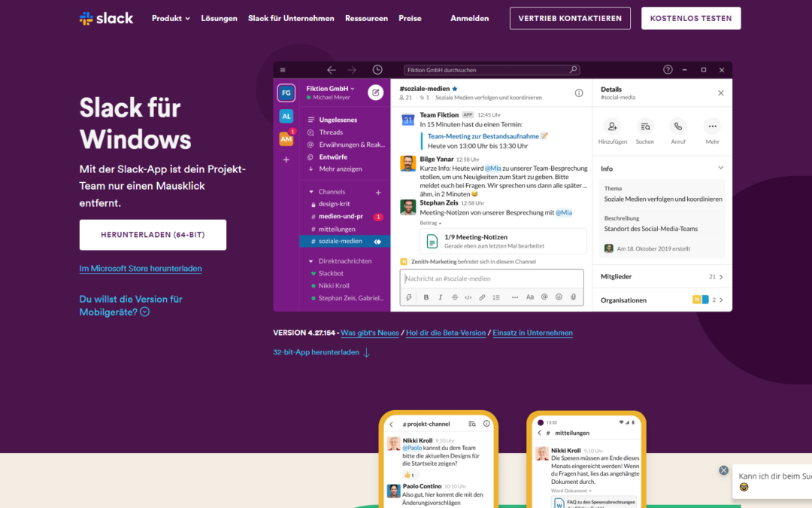Click Mehr anzeigen in the sidebar
This screenshot has height=508, width=812.
(x=341, y=169)
